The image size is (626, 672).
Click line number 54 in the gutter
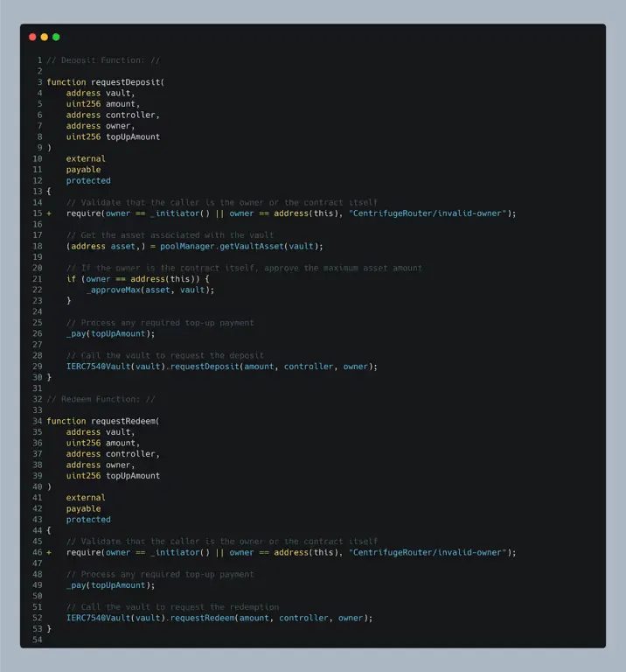38,640
